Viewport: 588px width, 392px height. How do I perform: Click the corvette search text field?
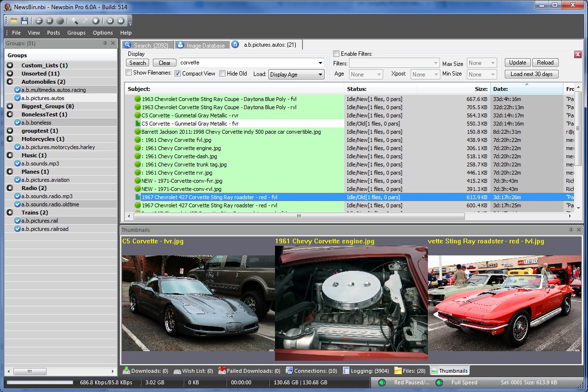pyautogui.click(x=248, y=63)
